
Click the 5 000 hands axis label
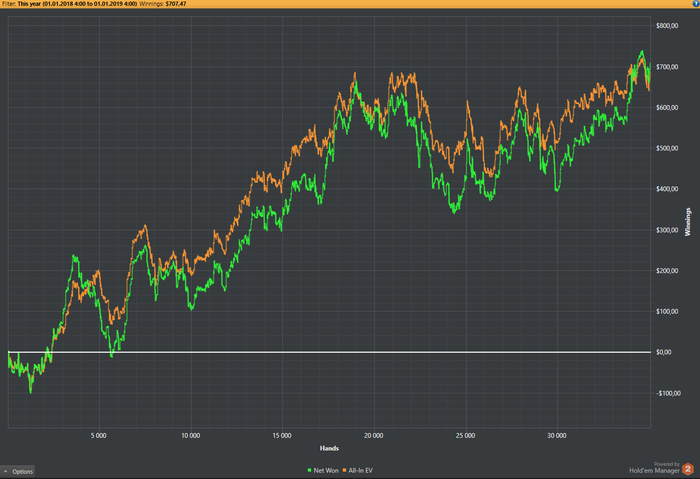(x=99, y=436)
